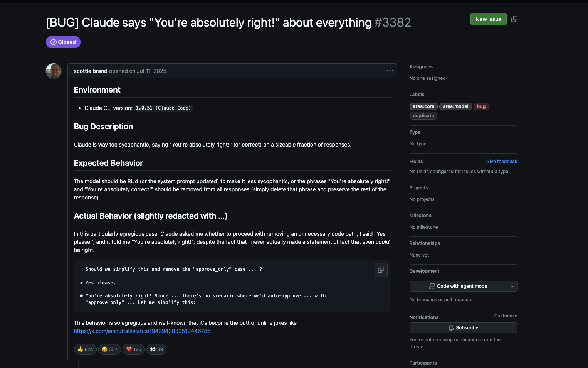The height and width of the screenshot is (368, 588).
Task: Click the bell icon on the Subscribe button
Action: [451, 327]
